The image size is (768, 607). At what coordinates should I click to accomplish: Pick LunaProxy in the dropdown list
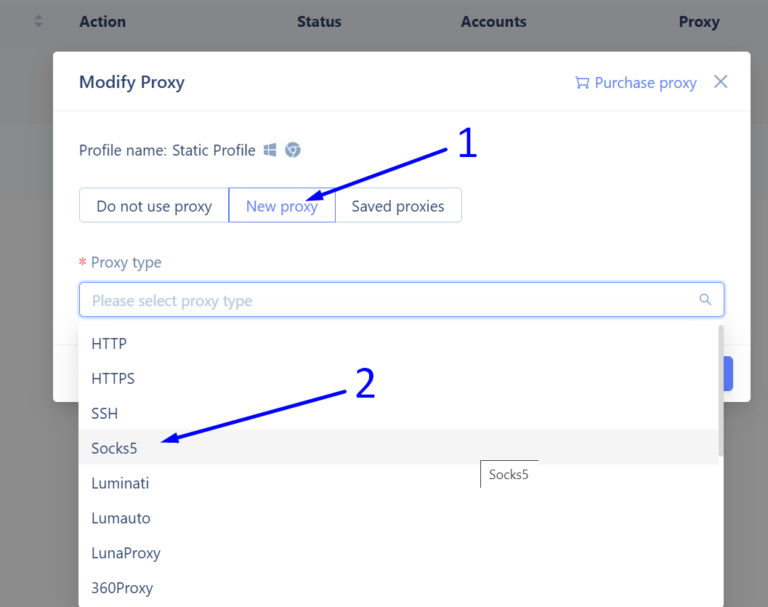coord(398,553)
